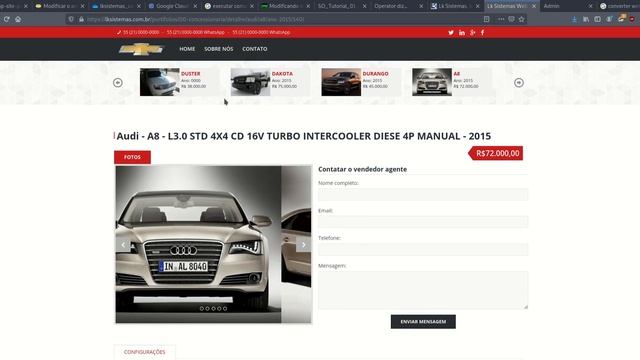Image resolution: width=640 pixels, height=360 pixels.
Task: Open DUSTER vehicle link
Action: pos(191,74)
